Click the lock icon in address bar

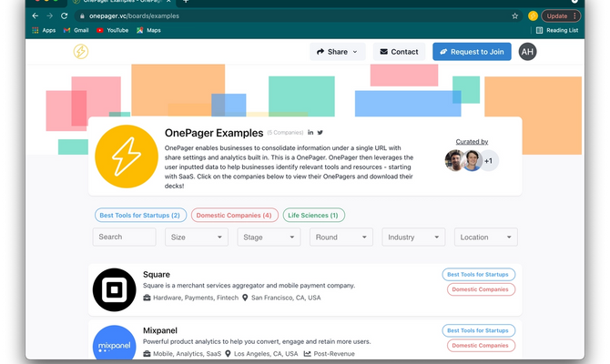pos(82,16)
